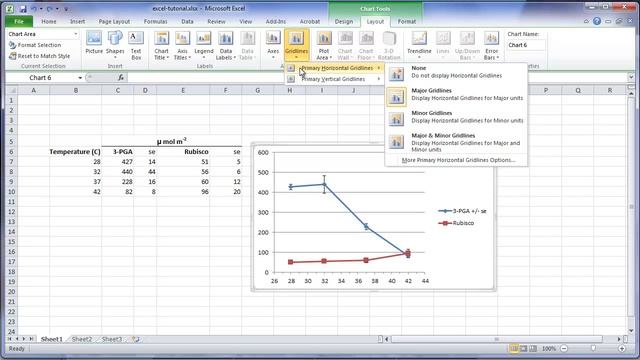640x360 pixels.
Task: Zoom out with minus button
Action: [x=564, y=349]
